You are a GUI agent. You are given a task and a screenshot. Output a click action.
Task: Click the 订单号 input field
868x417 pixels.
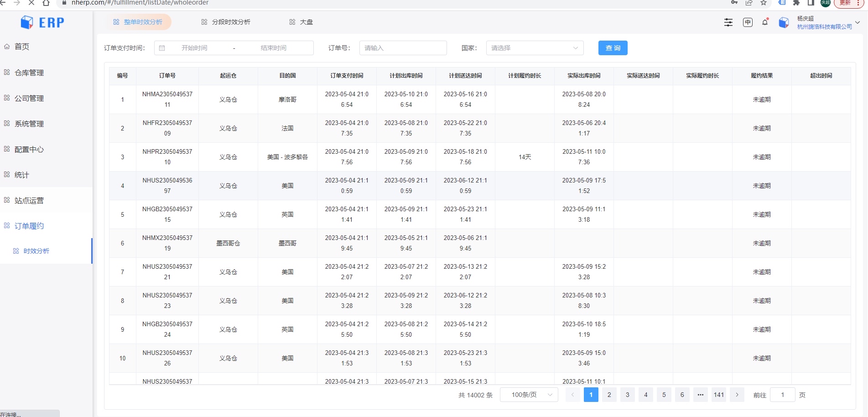(403, 48)
